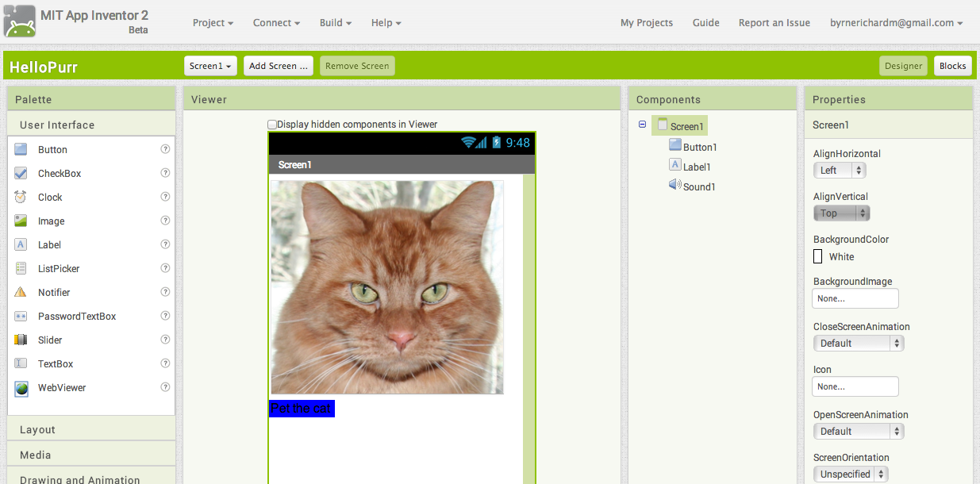Click the BackgroundImage None field
Viewport: 980px width, 484px height.
click(855, 298)
